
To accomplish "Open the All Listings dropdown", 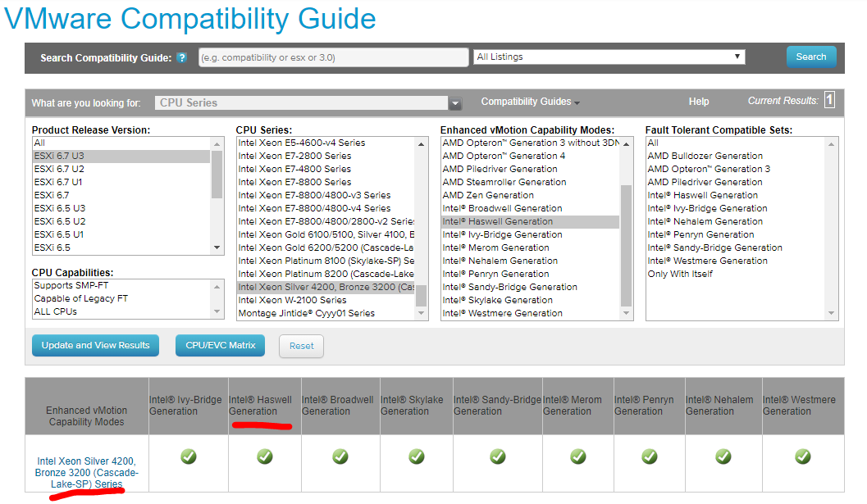I will 609,57.
